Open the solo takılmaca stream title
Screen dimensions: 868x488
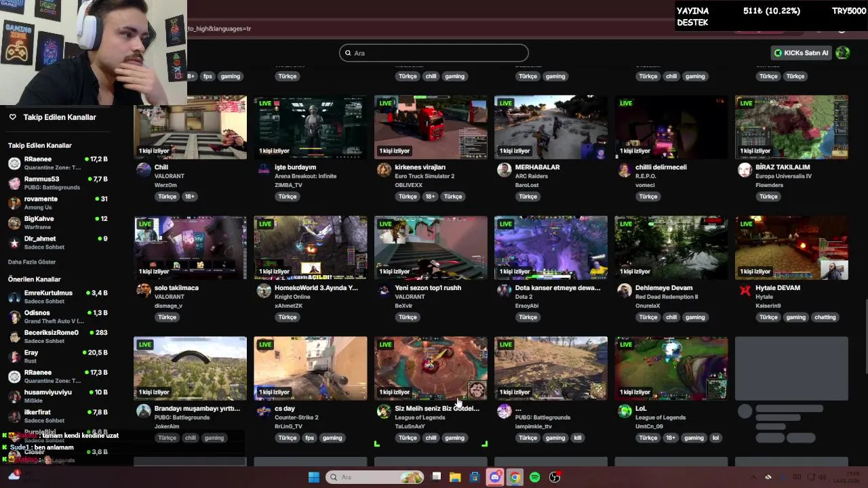pos(176,288)
